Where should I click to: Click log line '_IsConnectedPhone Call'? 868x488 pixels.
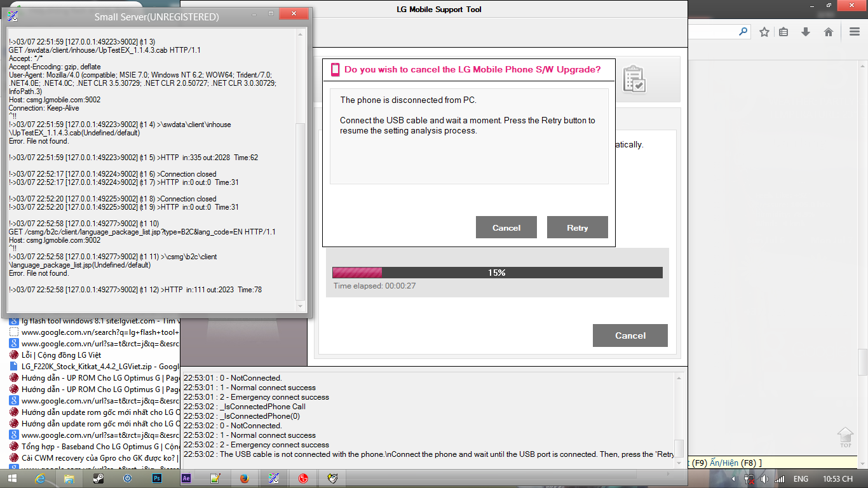tap(245, 407)
